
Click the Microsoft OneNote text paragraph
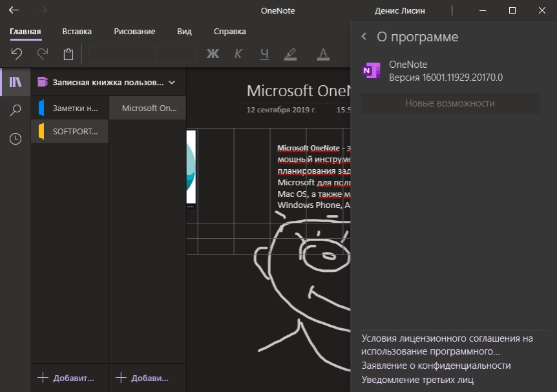[313, 176]
